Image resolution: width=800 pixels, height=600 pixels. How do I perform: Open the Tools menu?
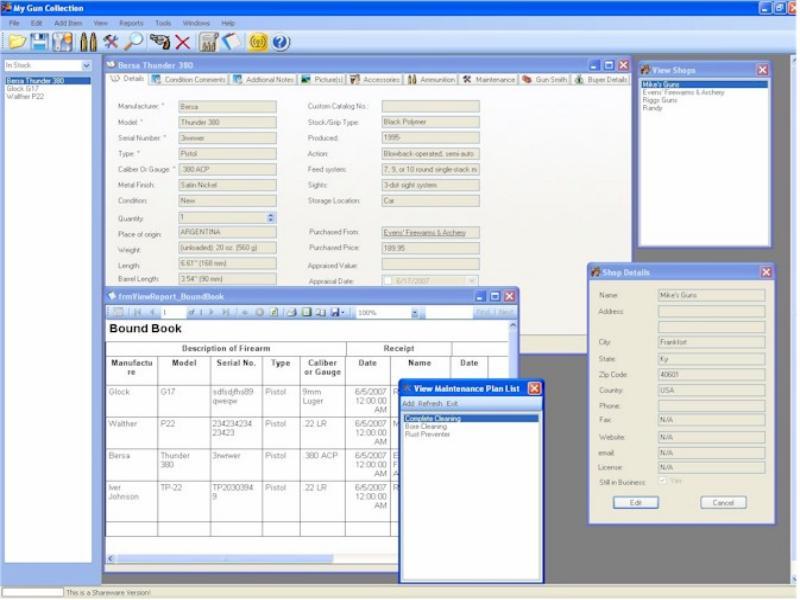click(x=163, y=23)
